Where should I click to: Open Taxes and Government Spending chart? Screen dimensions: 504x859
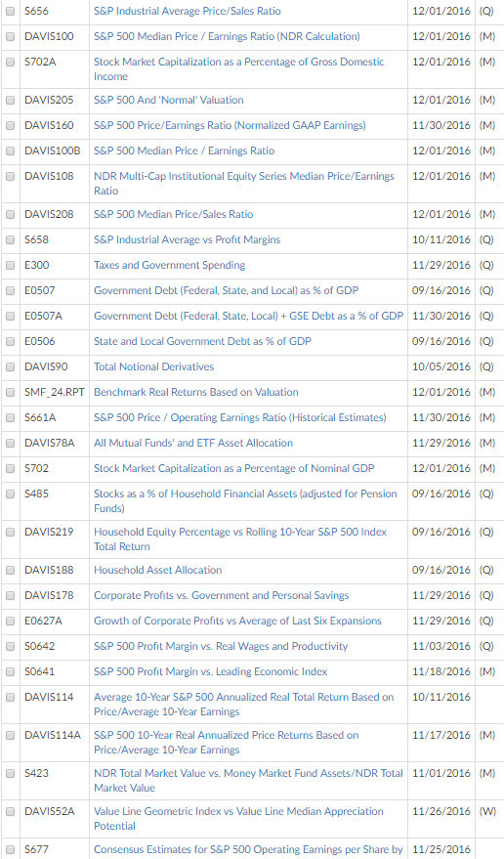point(169,265)
